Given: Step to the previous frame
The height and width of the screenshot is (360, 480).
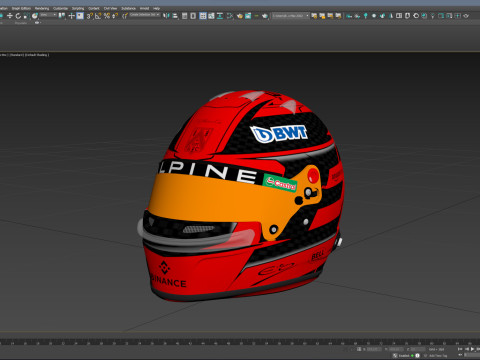Looking at the screenshot, I should 467,349.
